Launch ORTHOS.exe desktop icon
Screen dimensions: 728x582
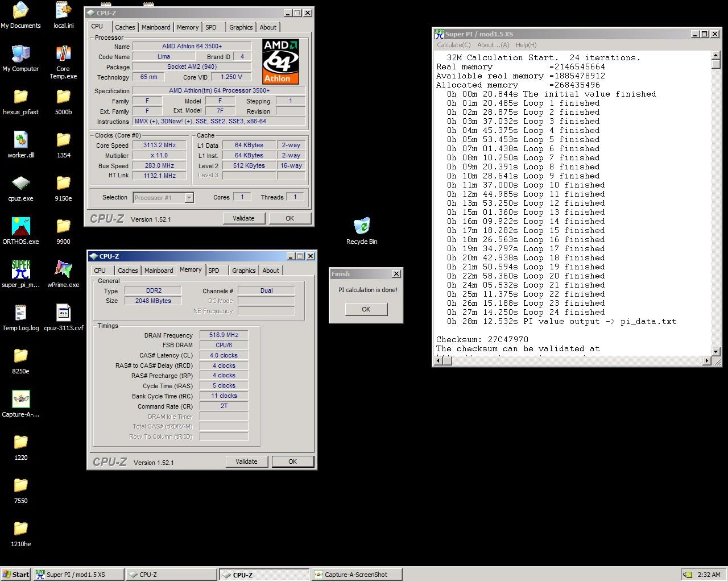click(x=20, y=231)
